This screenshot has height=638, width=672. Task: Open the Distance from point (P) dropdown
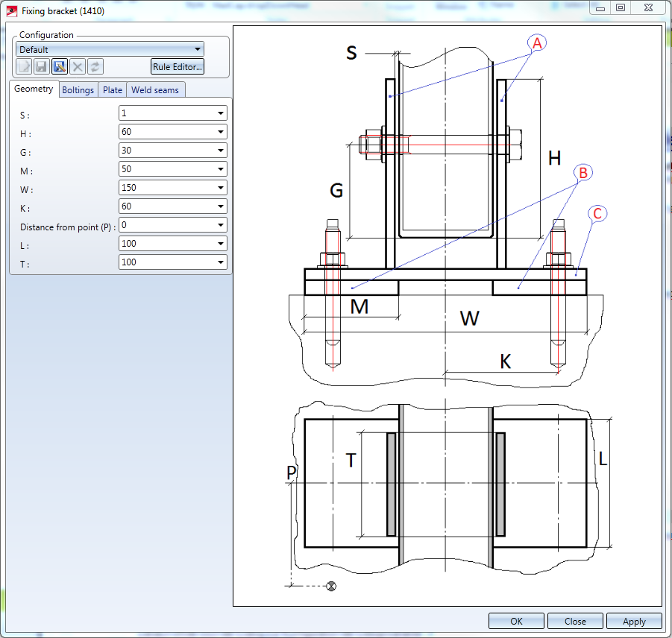220,225
